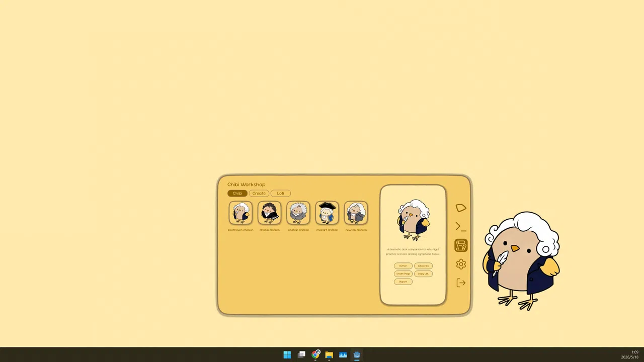Open File Explorer from the taskbar
The image size is (644, 362).
pyautogui.click(x=329, y=355)
